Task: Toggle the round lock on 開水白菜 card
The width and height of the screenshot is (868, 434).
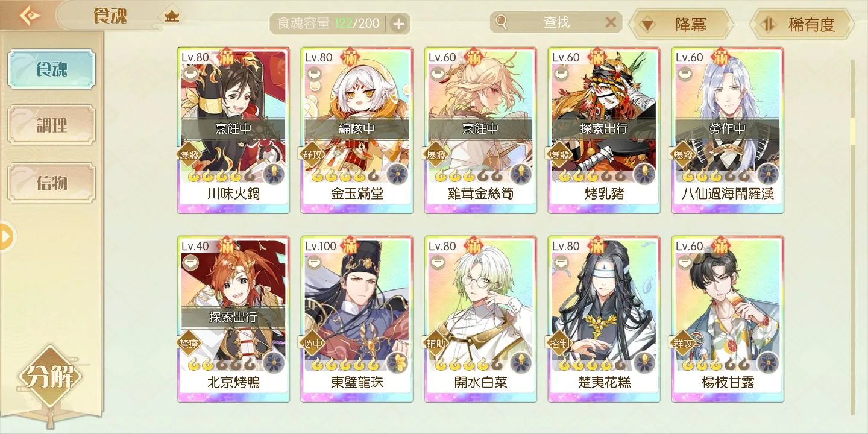Action: (437, 263)
